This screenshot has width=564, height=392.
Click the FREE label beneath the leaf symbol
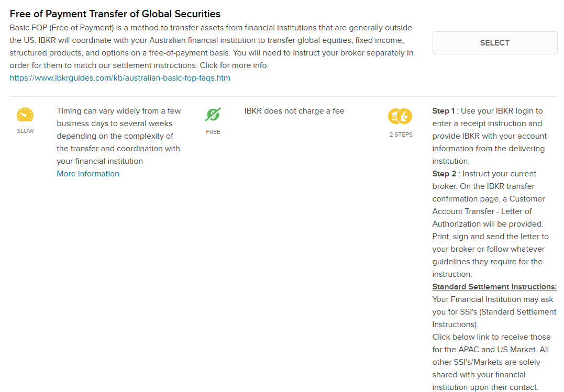[x=213, y=131]
